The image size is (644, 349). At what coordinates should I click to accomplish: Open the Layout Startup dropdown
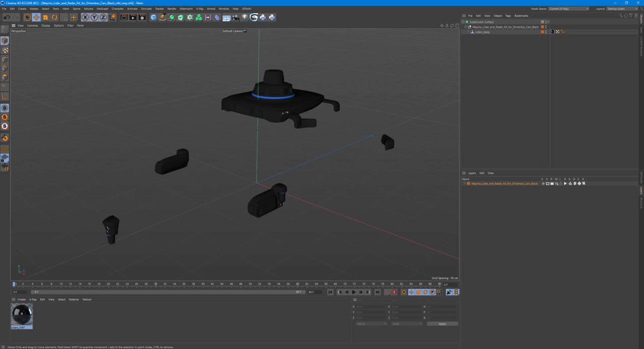[x=622, y=9]
